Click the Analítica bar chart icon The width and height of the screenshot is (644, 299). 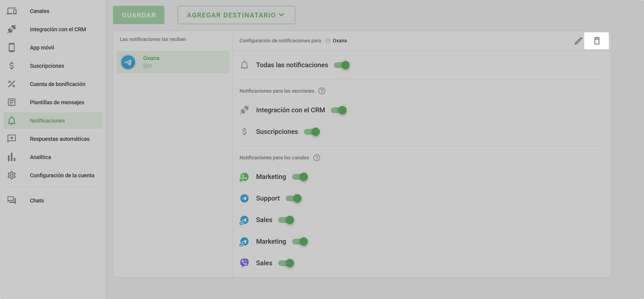click(12, 157)
